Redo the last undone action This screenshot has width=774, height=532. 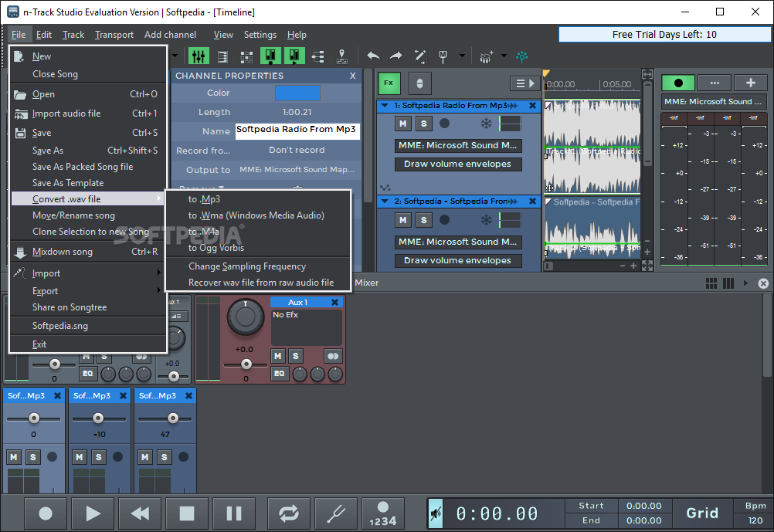click(395, 56)
